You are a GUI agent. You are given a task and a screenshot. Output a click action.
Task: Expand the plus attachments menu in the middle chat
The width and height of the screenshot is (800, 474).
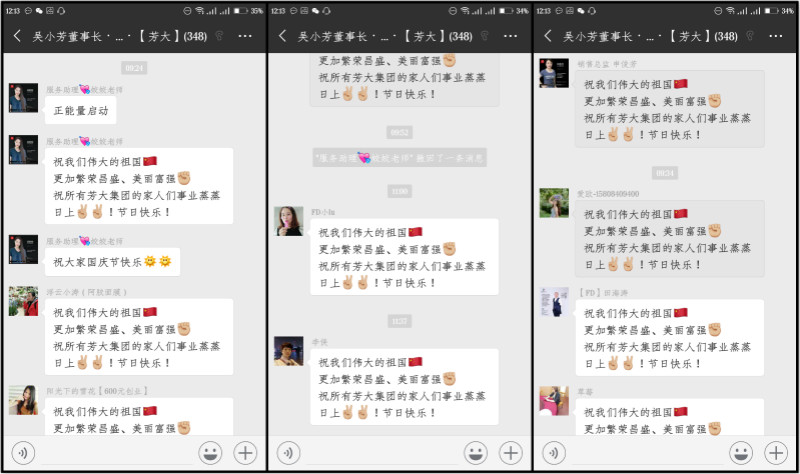[511, 452]
